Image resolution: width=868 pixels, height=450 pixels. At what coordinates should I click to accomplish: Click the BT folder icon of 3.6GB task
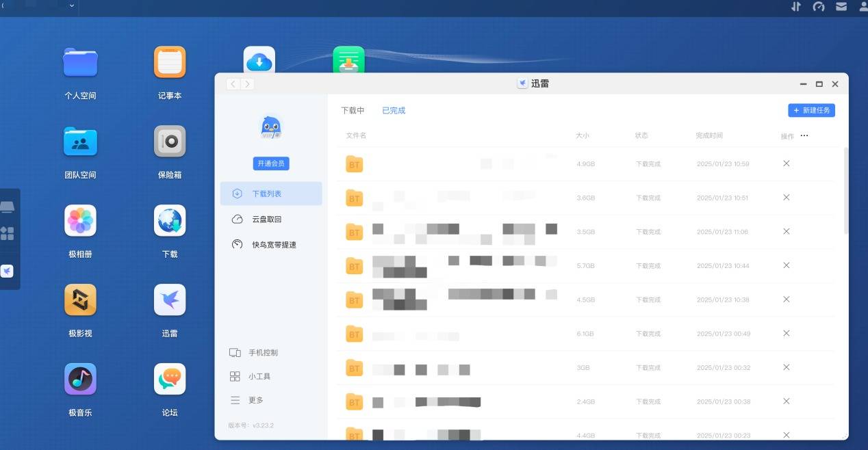click(354, 198)
